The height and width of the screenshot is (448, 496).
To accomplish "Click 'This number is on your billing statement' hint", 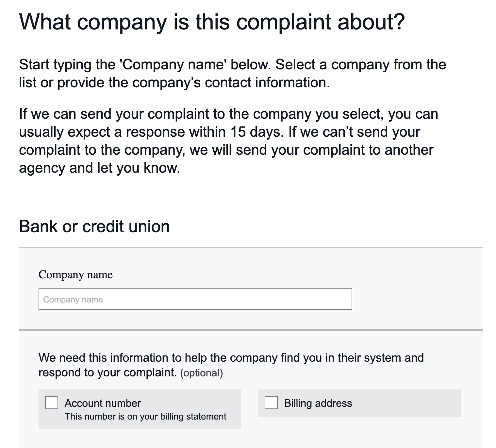I will [x=145, y=417].
